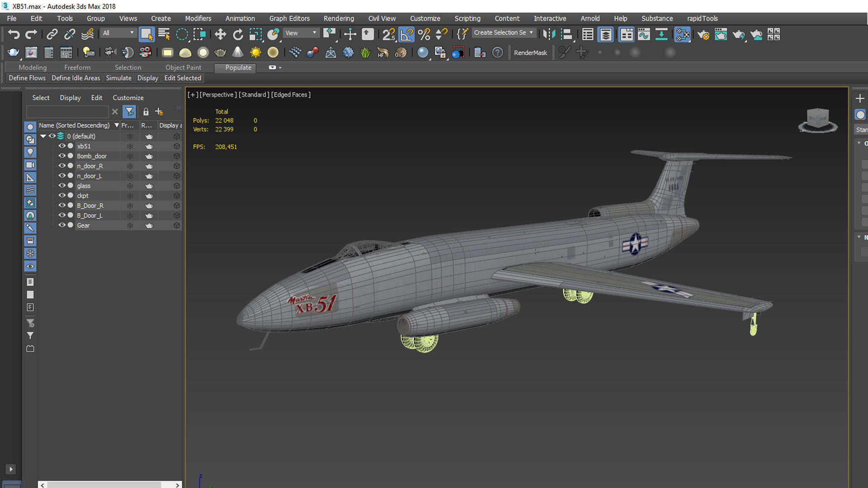Hide the xb51 object via eye icon
Viewport: 868px width, 488px height.
coord(62,146)
